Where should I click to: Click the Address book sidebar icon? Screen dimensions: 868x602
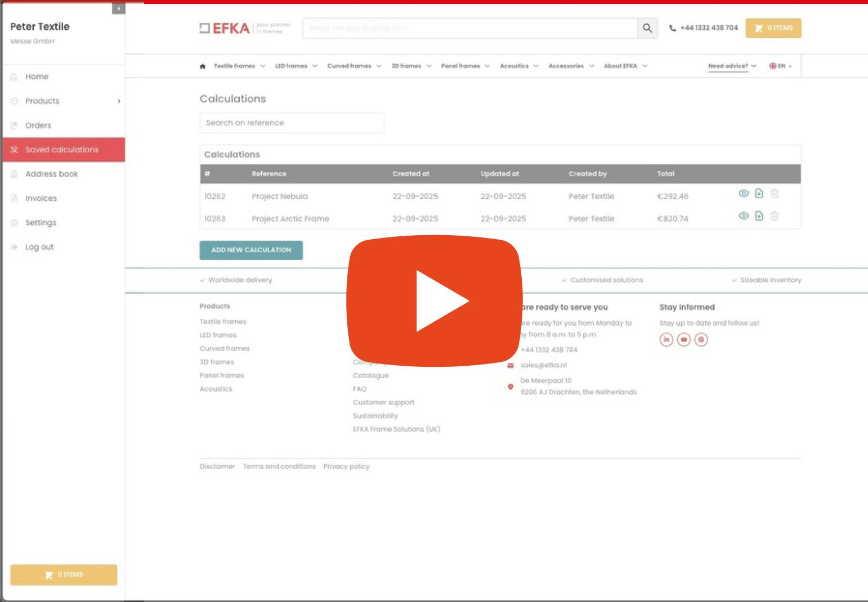coord(14,174)
